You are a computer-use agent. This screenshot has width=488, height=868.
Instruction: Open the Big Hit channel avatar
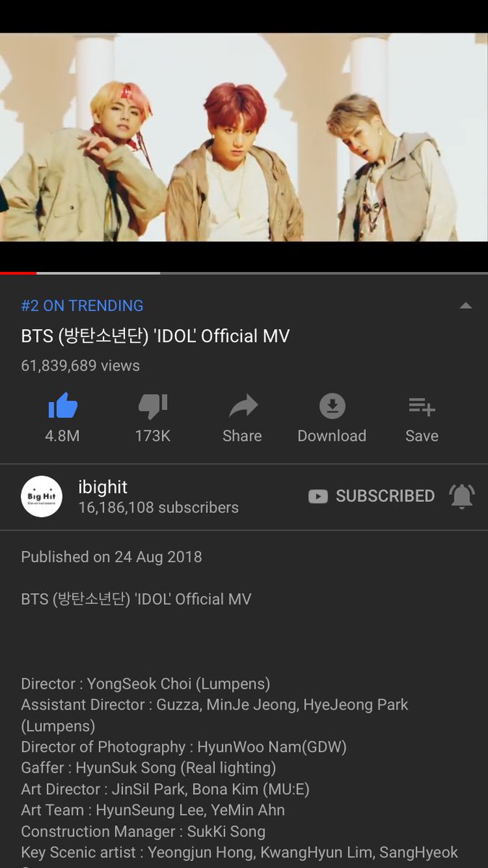click(41, 496)
